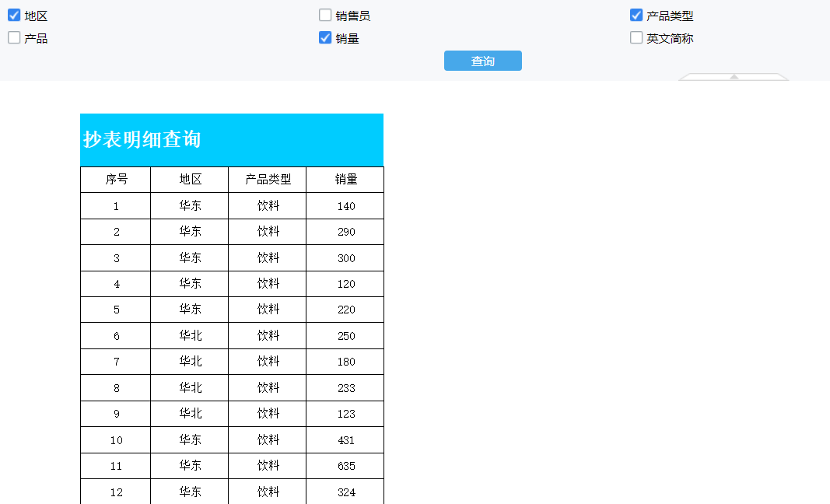Click the 华北 cell in row 6
Image resolution: width=830 pixels, height=504 pixels.
pos(190,336)
